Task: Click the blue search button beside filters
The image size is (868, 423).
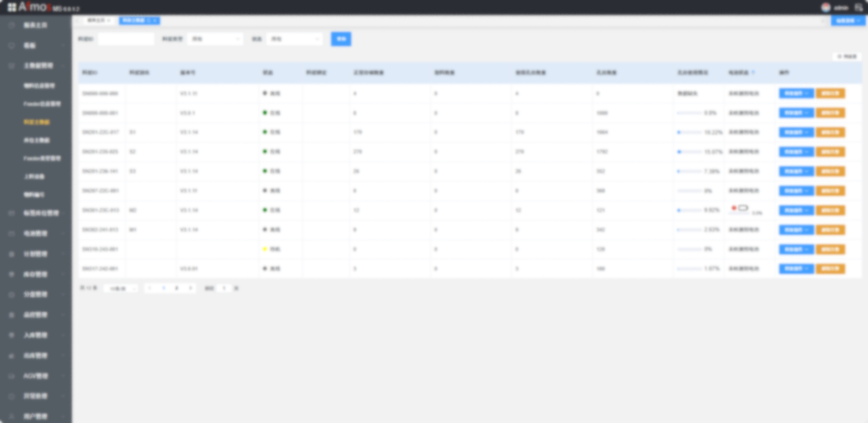Action: 341,39
